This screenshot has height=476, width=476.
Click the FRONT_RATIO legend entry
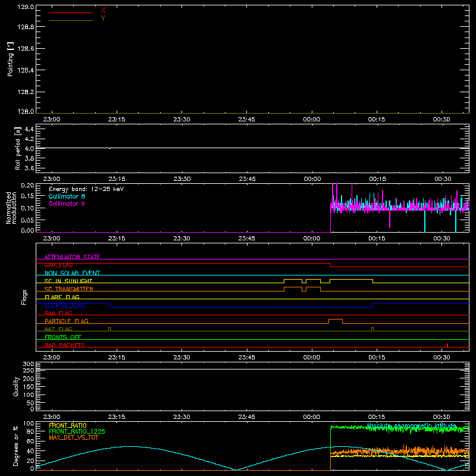coord(68,425)
